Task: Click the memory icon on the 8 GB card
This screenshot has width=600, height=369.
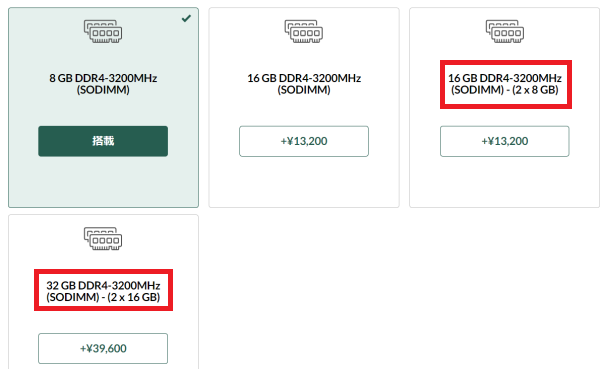Action: pyautogui.click(x=103, y=31)
